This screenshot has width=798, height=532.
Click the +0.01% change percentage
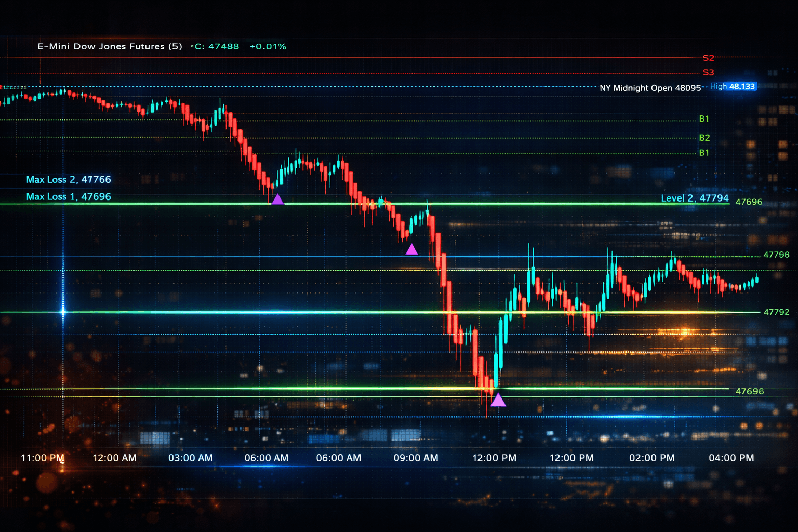[268, 46]
